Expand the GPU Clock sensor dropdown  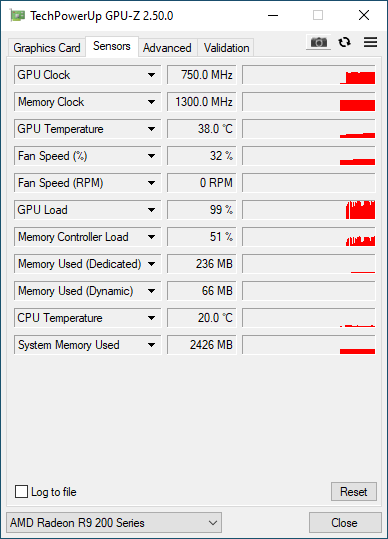coord(151,75)
